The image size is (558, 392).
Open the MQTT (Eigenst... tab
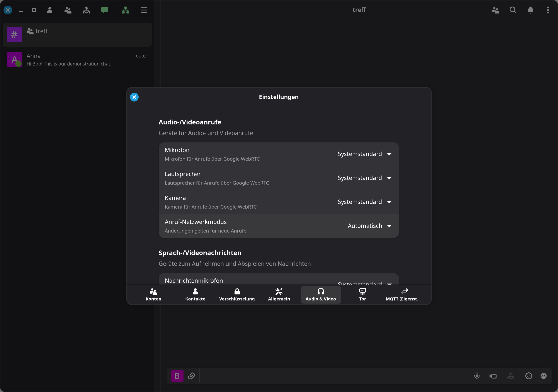403,295
